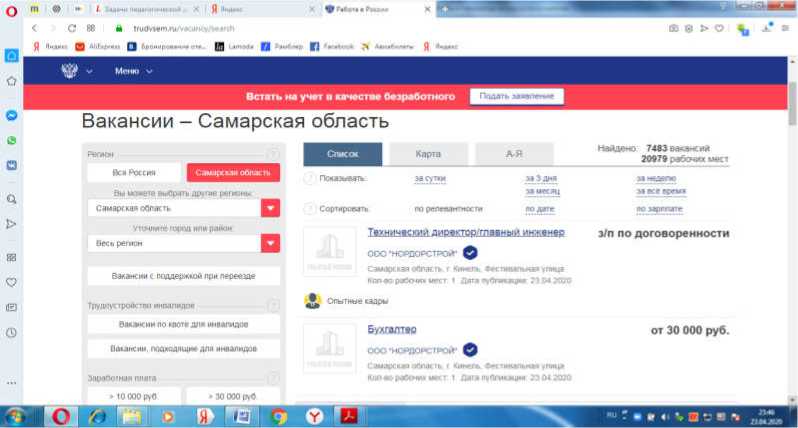Screen dimensions: 798x428
Task: Open new browser tab with plus
Action: (x=444, y=9)
